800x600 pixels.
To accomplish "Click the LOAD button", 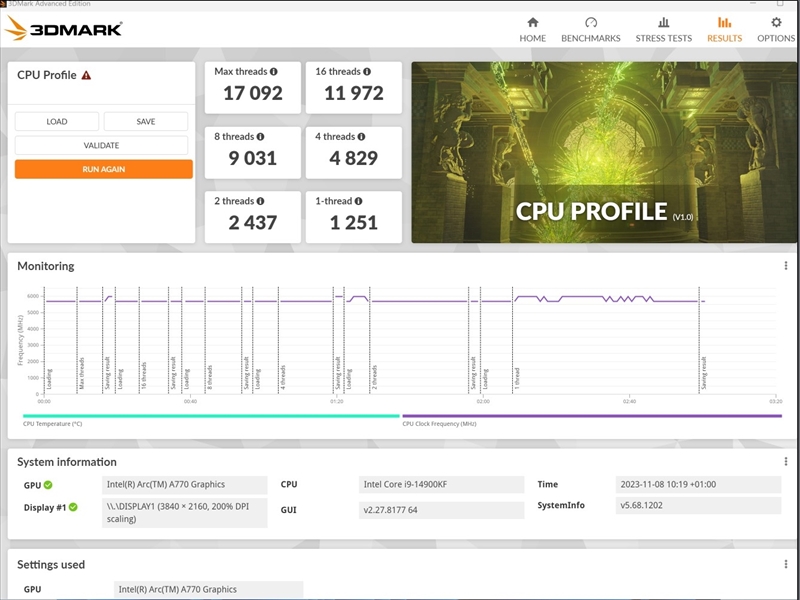I will coord(57,121).
